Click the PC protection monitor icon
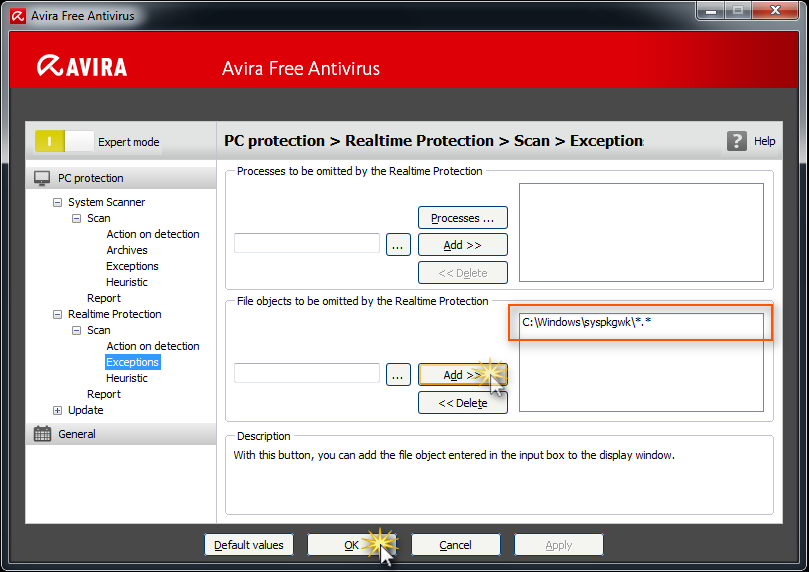Viewport: 809px width, 572px height. (x=42, y=178)
